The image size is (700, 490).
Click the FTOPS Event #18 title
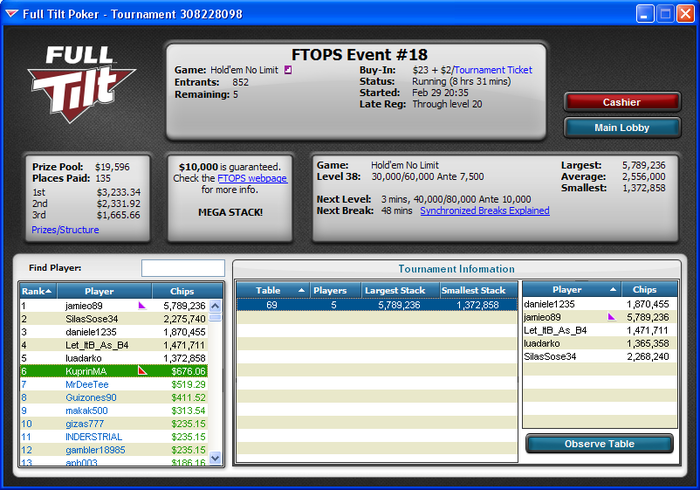click(359, 54)
